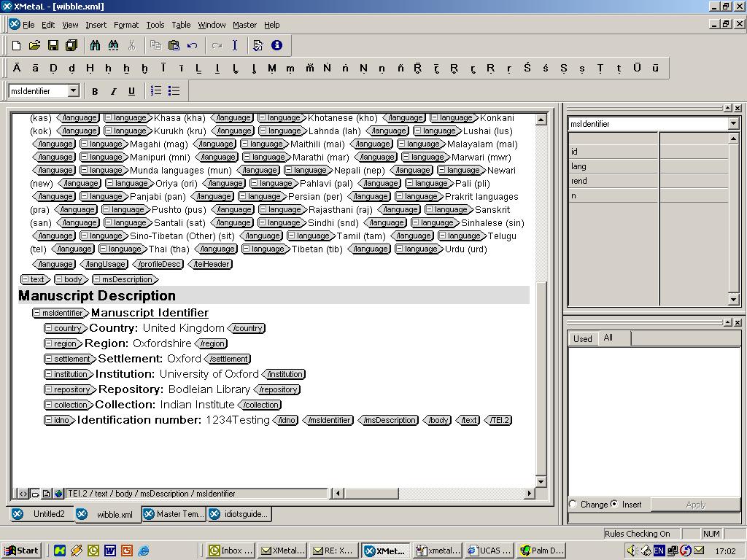Insert capital Ḥ with dot below
This screenshot has height=560, width=747.
click(90, 68)
